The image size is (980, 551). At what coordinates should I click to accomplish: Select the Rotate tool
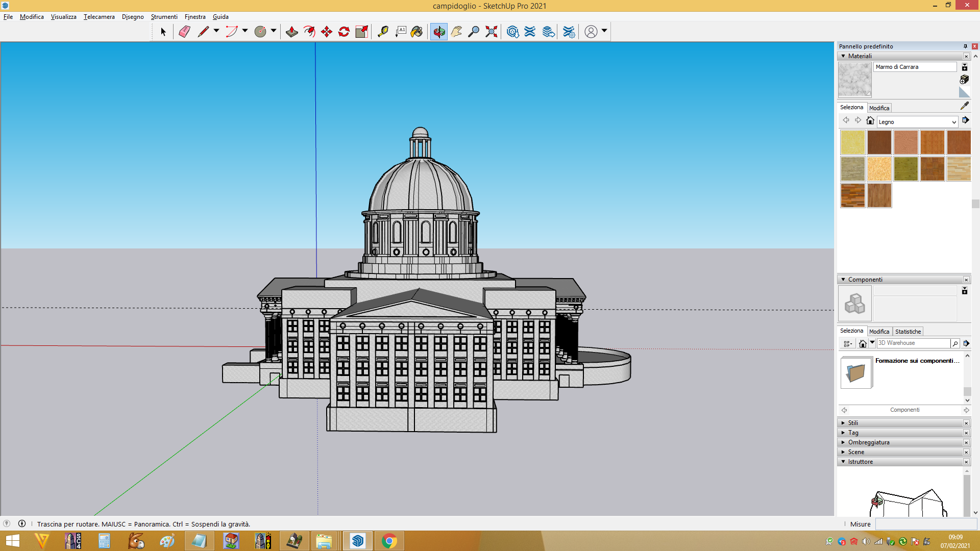[x=344, y=32]
